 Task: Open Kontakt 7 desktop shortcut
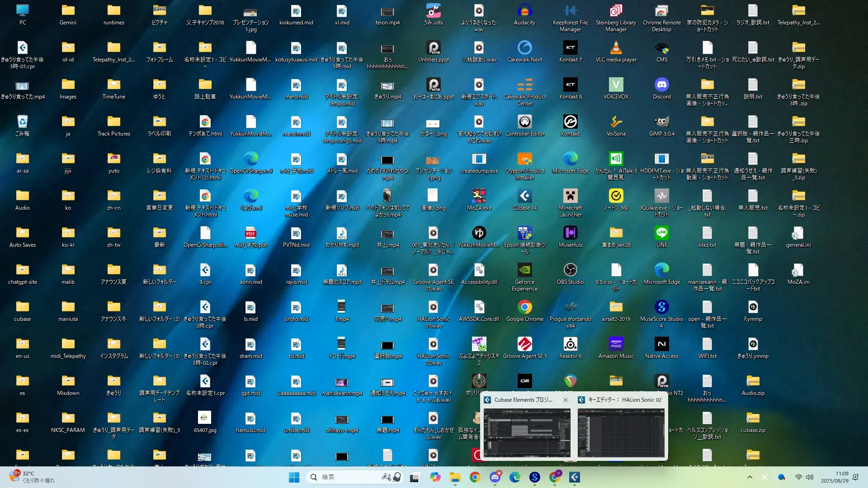(x=570, y=48)
